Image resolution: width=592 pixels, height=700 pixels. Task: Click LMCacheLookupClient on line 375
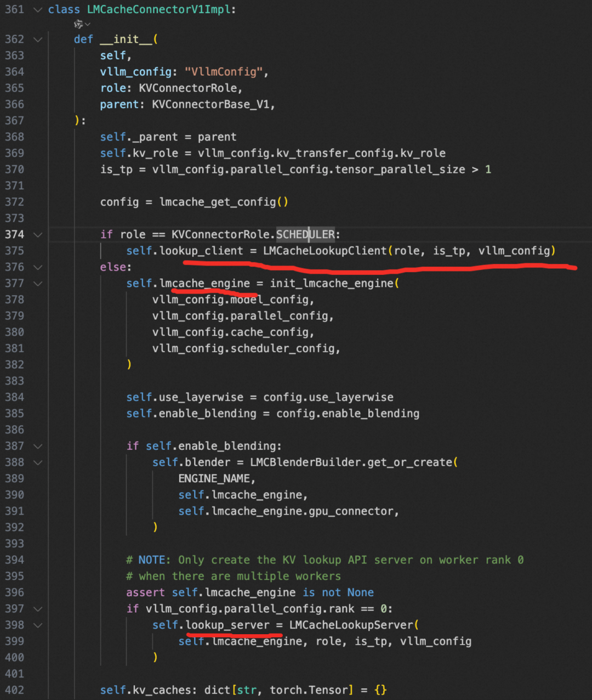point(325,251)
